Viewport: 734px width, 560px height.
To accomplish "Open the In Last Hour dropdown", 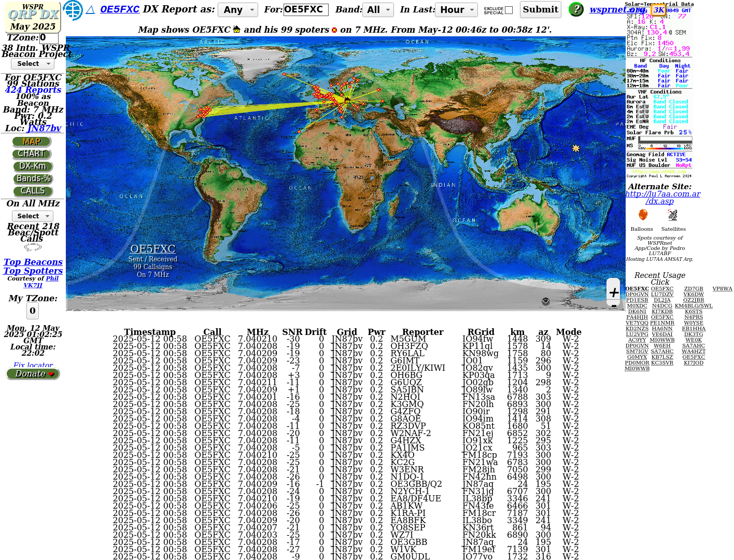I will pos(456,10).
